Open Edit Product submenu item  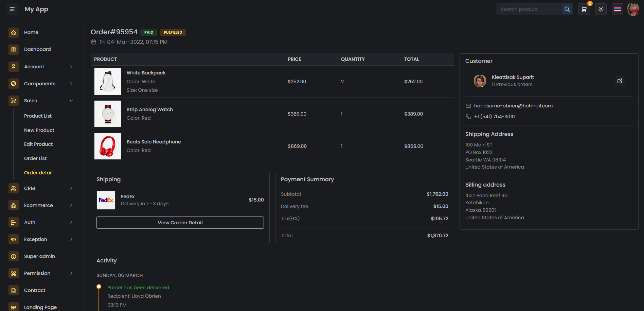tap(38, 144)
